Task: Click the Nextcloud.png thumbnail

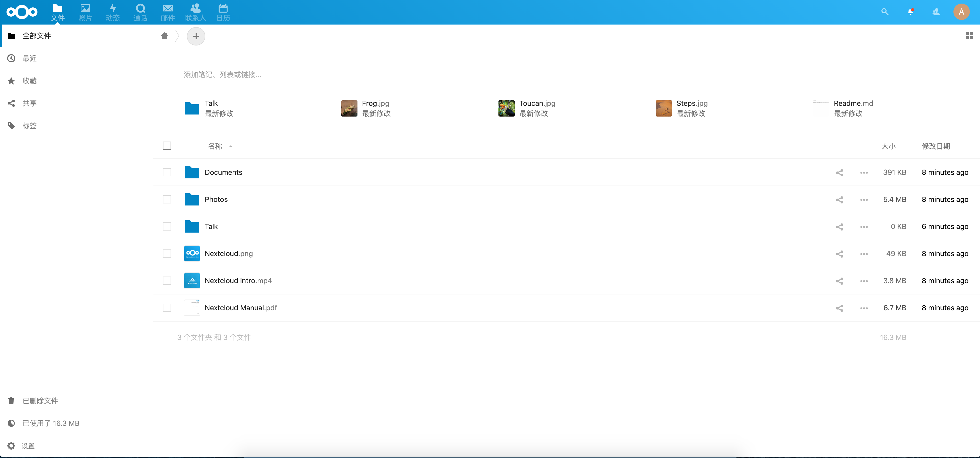Action: click(x=192, y=254)
